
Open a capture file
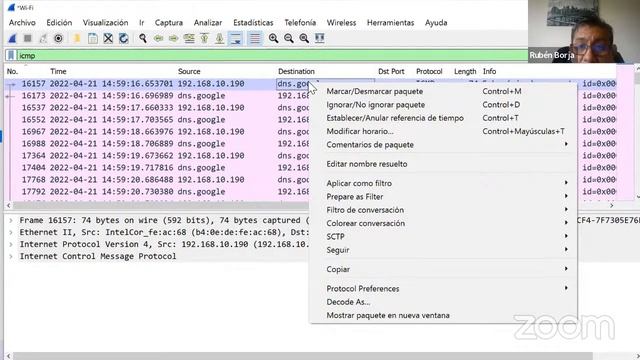pyautogui.click(x=76, y=38)
